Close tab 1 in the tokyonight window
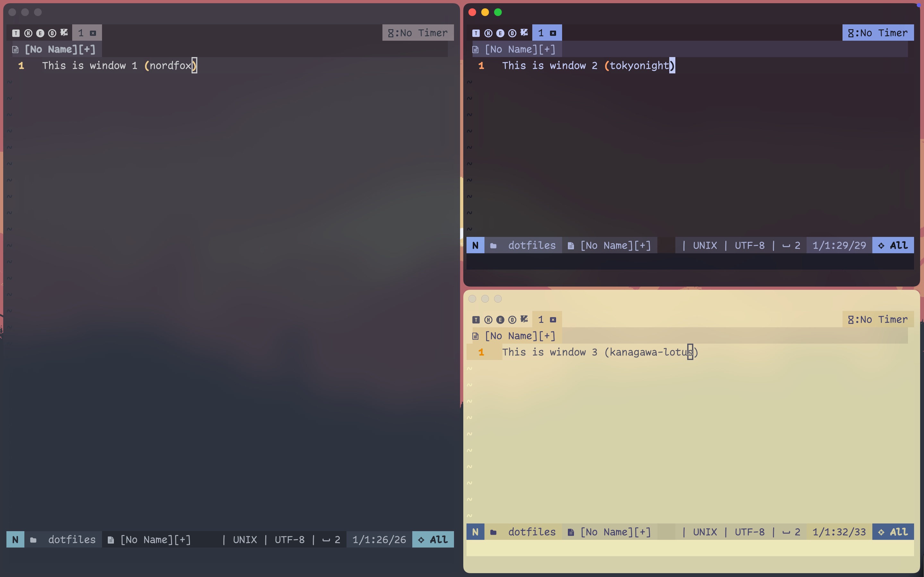The height and width of the screenshot is (577, 924). 553,33
